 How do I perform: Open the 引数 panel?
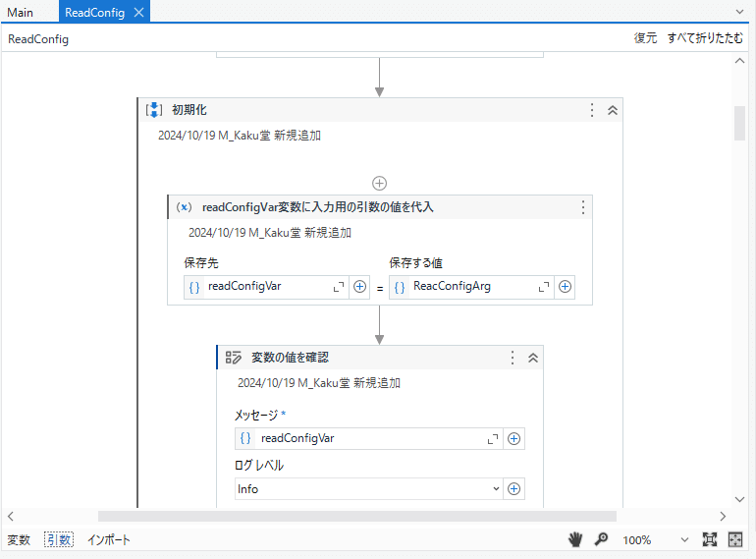point(59,539)
